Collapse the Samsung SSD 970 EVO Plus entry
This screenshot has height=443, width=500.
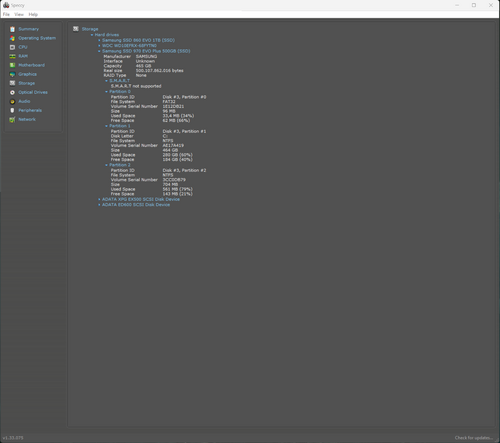(146, 51)
